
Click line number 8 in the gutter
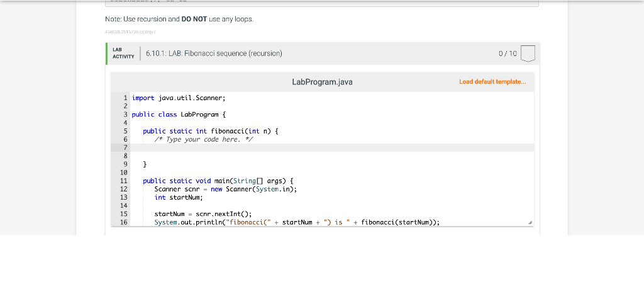[x=125, y=156]
